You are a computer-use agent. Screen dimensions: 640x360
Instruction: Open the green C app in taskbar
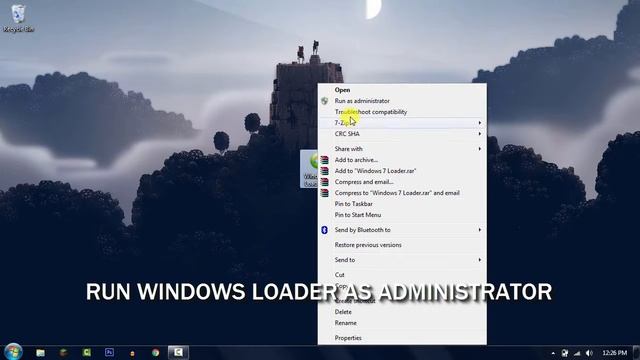point(86,352)
